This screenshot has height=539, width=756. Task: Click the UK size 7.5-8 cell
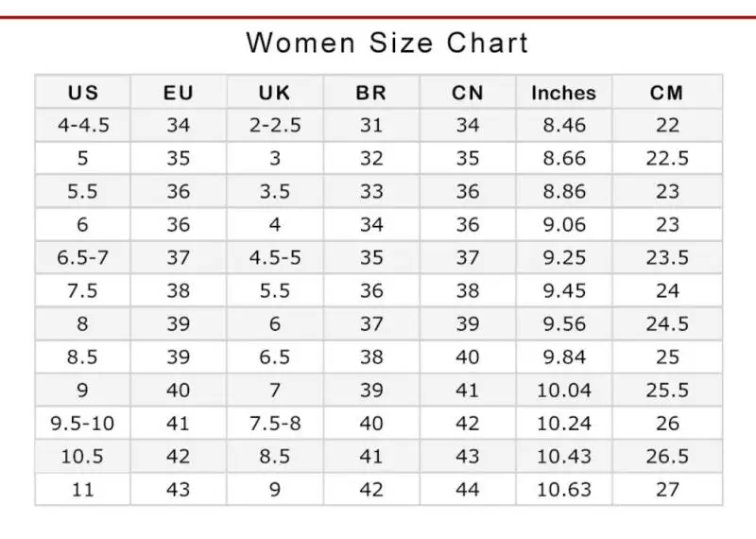275,424
